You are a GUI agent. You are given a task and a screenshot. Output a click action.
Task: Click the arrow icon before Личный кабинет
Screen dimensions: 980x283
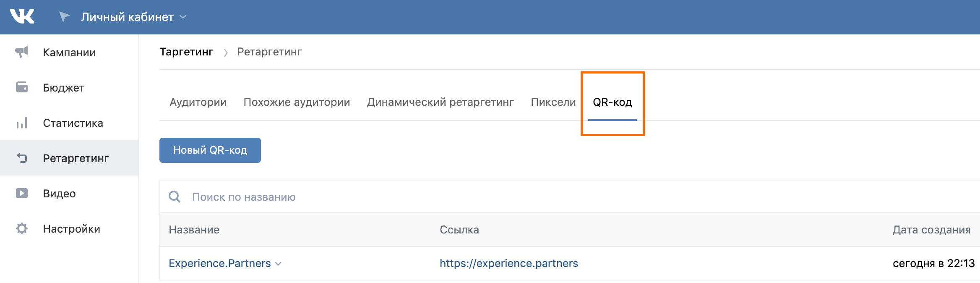(x=64, y=17)
